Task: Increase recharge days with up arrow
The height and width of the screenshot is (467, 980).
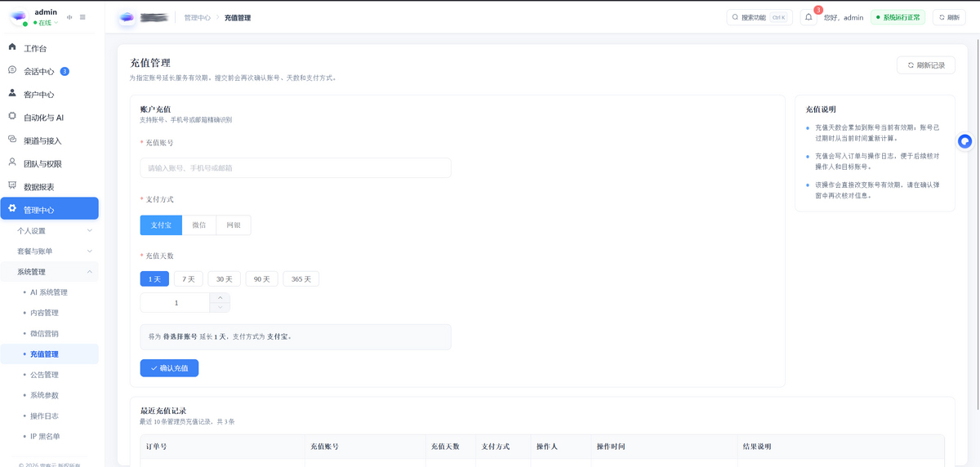Action: tap(220, 298)
